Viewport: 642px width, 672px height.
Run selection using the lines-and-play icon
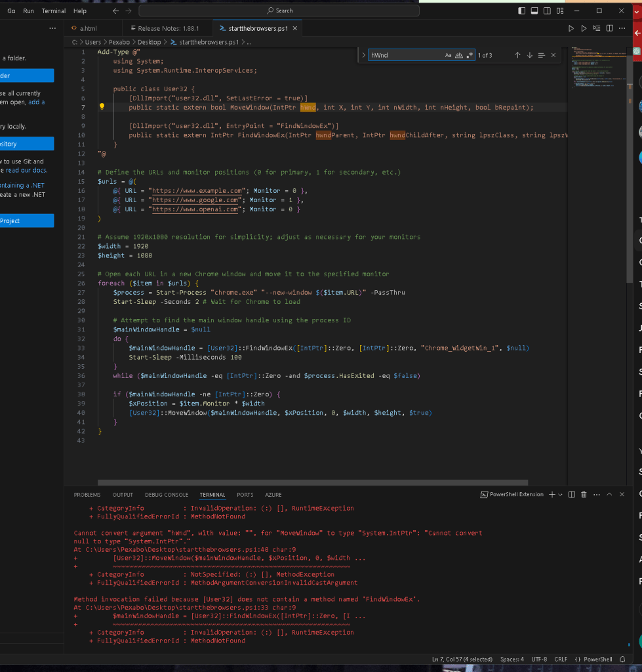point(597,28)
